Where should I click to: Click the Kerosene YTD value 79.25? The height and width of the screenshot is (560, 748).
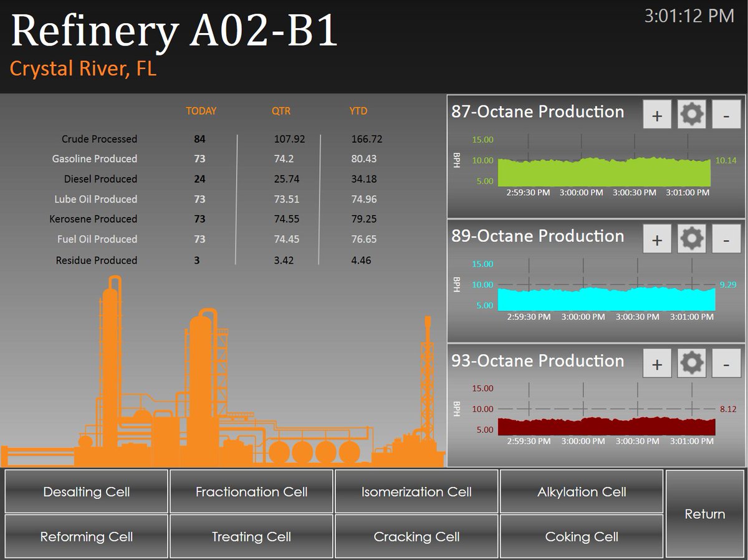[364, 219]
